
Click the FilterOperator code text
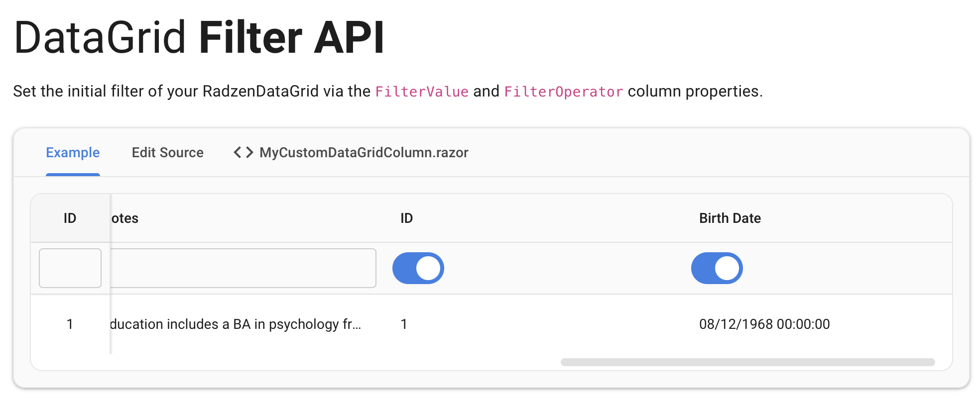(563, 92)
